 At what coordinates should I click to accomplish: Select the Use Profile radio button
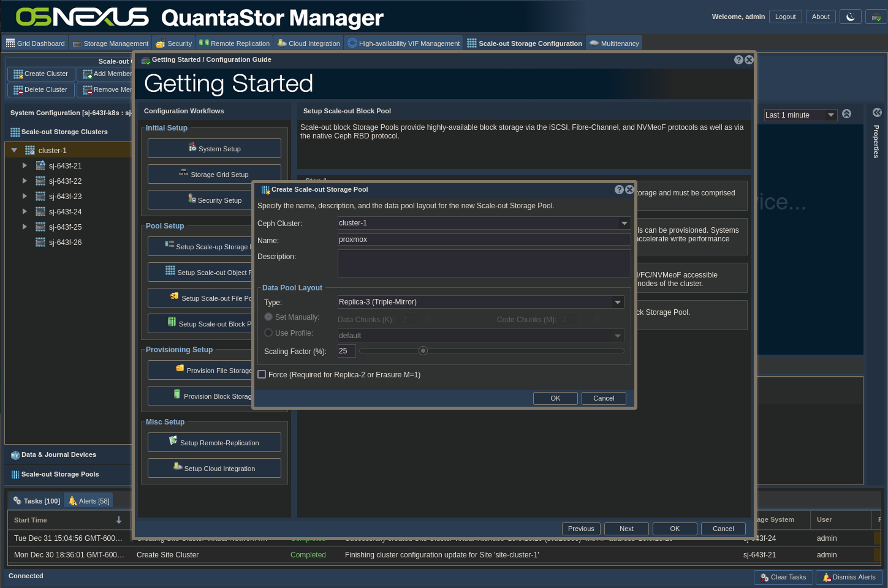click(x=268, y=333)
